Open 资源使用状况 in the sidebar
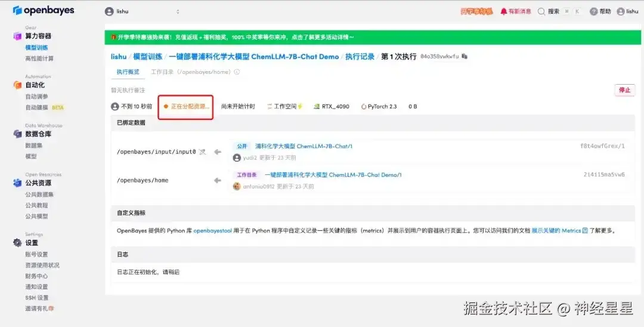644x327 pixels. click(42, 265)
